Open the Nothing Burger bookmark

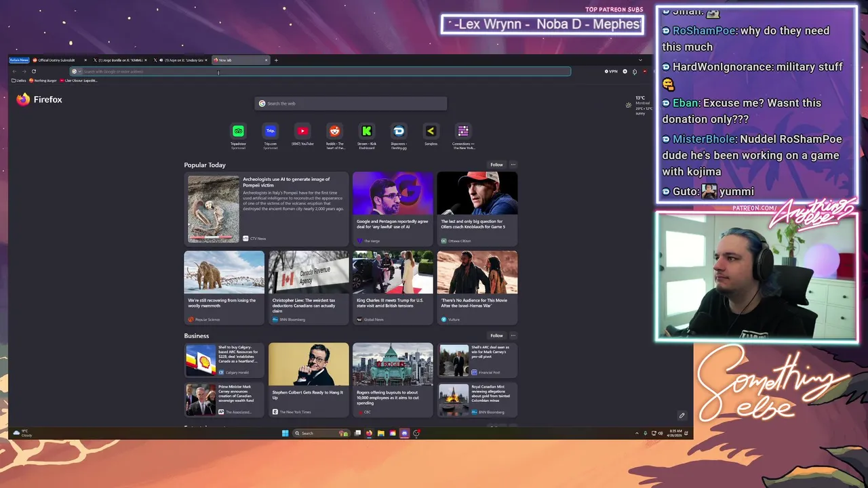(43, 81)
